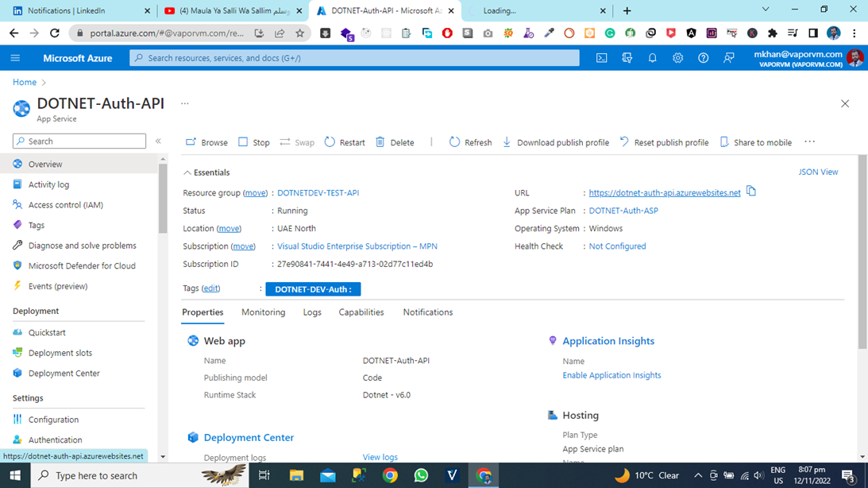Screen dimensions: 868x488
Task: Collapse the left sidebar with the double chevron
Action: pos(157,140)
